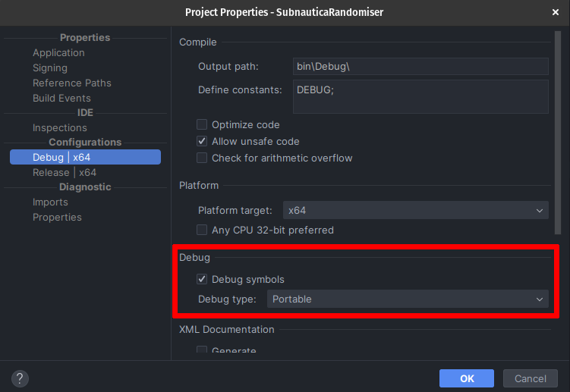Open Build Events settings

tap(61, 98)
